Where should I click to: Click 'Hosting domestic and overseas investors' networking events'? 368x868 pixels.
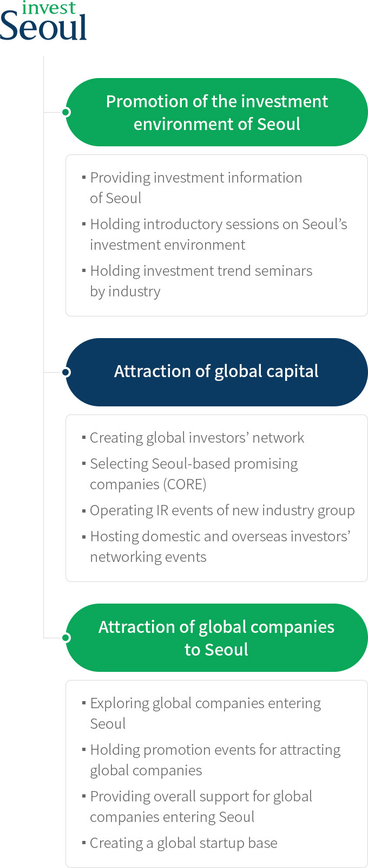pyautogui.click(x=220, y=546)
